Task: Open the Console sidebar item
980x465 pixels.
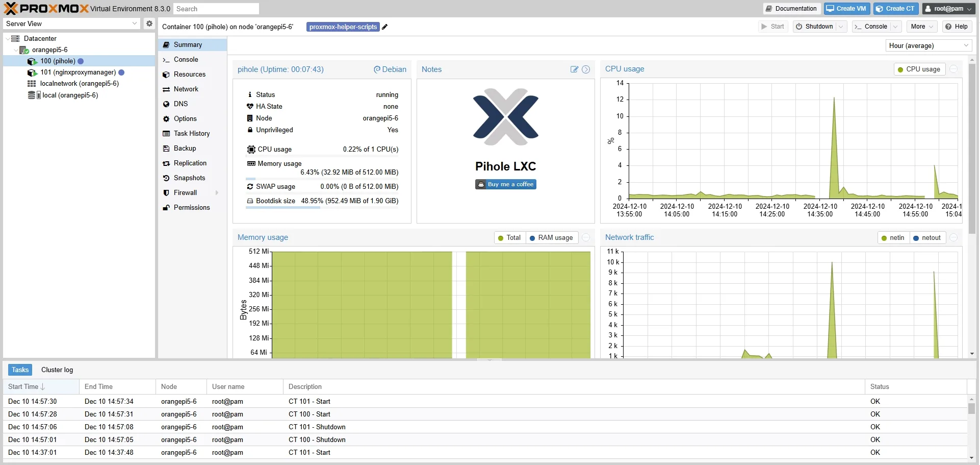Action: pyautogui.click(x=193, y=60)
